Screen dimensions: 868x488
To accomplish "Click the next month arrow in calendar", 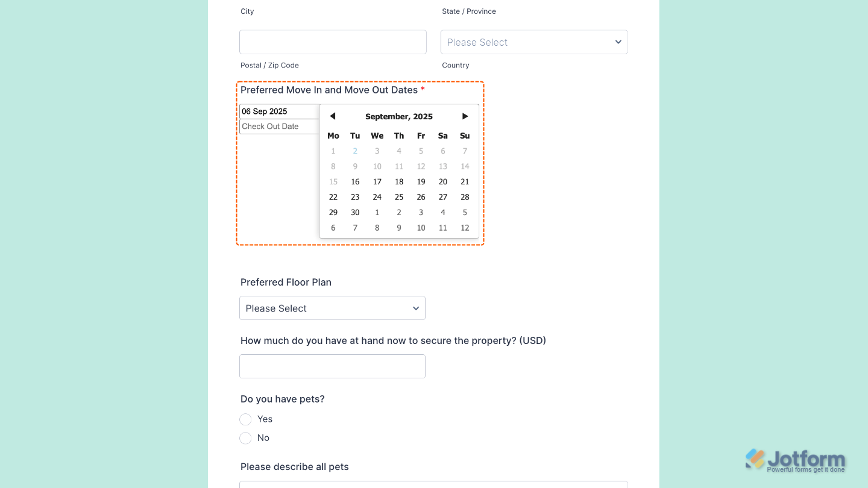I will click(x=465, y=116).
